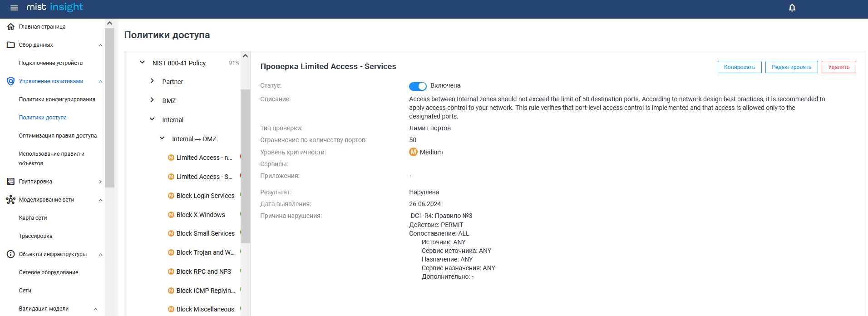This screenshot has height=316, width=868.
Task: Click the Копировать button
Action: (x=740, y=67)
